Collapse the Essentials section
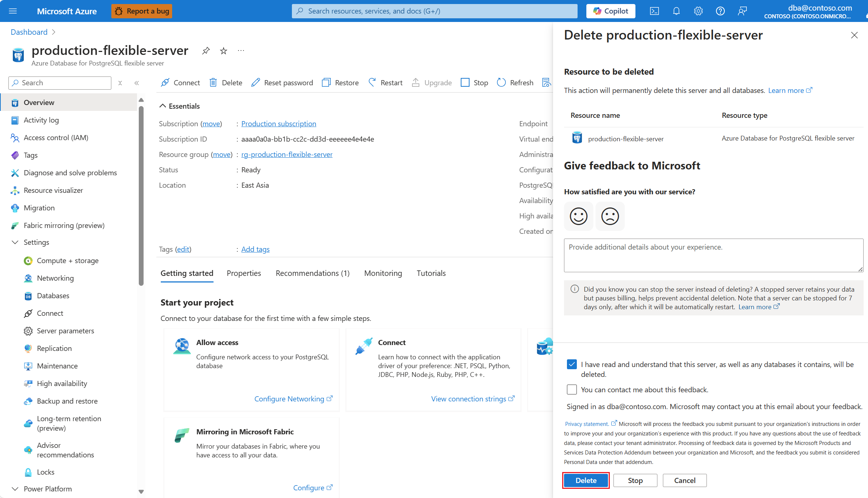This screenshot has height=498, width=868. [163, 106]
